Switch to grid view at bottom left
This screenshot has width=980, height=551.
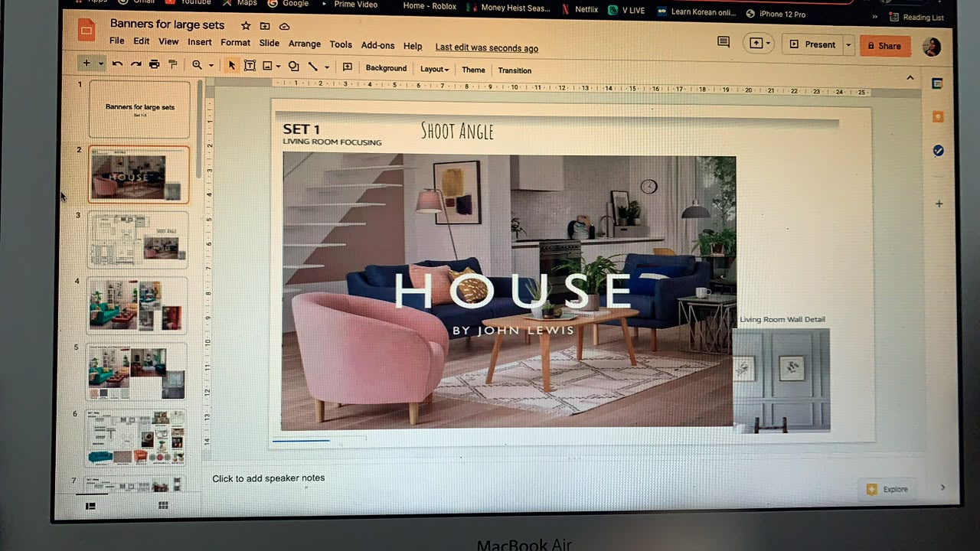point(163,506)
